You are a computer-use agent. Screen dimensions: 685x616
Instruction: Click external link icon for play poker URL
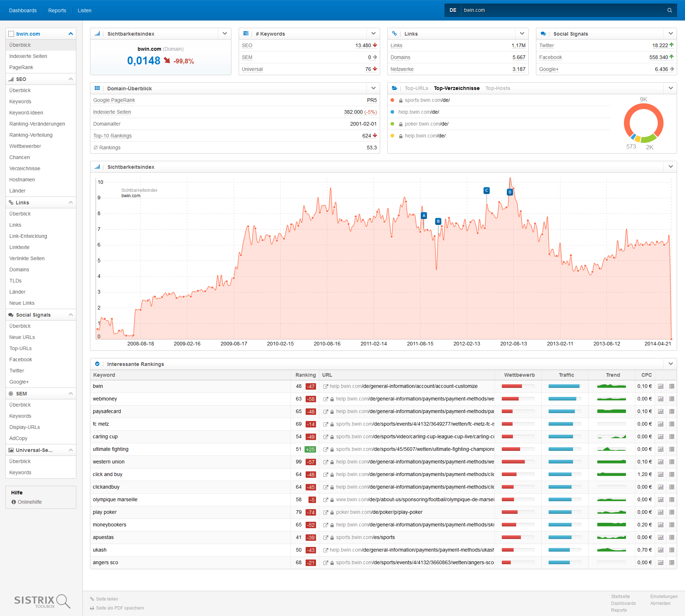click(325, 512)
